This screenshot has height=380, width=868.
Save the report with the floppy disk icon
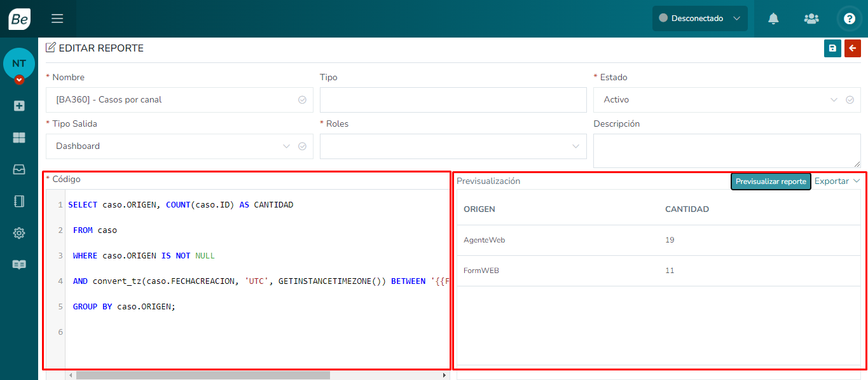tap(832, 48)
